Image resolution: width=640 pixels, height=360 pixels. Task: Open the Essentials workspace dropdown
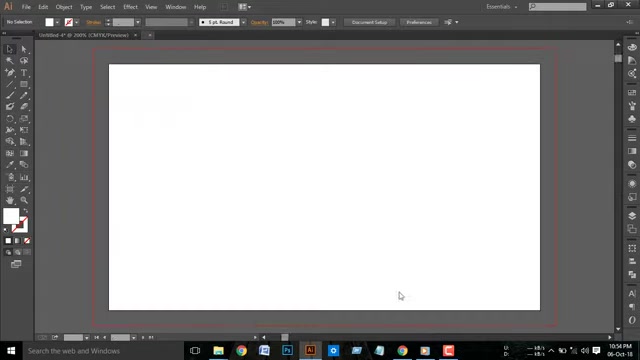(x=502, y=7)
